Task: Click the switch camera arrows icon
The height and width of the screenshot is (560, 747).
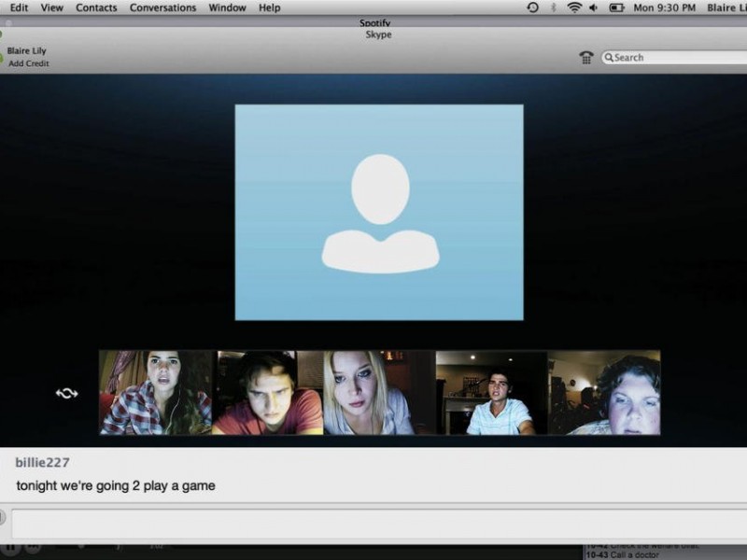Action: tap(66, 393)
